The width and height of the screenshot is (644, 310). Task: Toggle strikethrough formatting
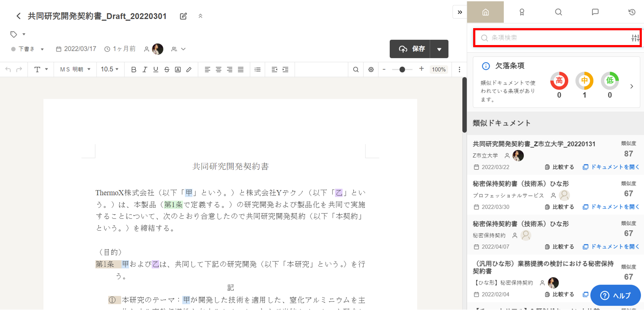point(167,69)
